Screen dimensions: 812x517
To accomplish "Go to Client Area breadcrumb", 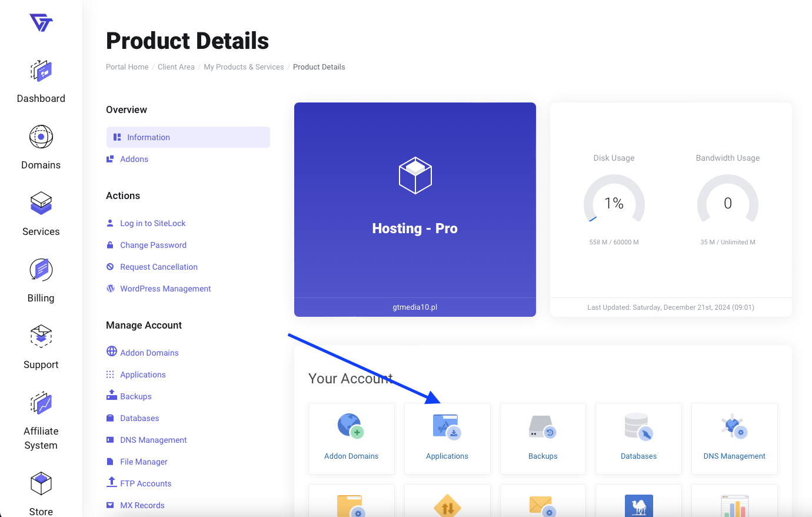I will 176,67.
